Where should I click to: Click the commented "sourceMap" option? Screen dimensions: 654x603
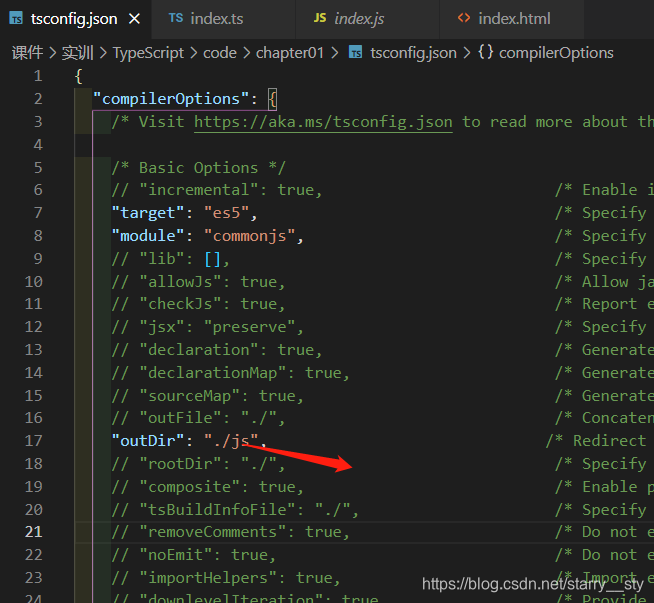coord(208,396)
